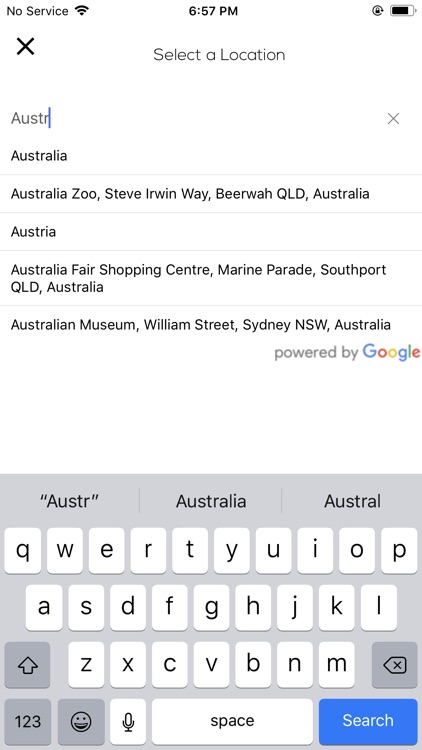The image size is (422, 750).
Task: Switch to the 123 numeric keyboard
Action: pyautogui.click(x=28, y=721)
